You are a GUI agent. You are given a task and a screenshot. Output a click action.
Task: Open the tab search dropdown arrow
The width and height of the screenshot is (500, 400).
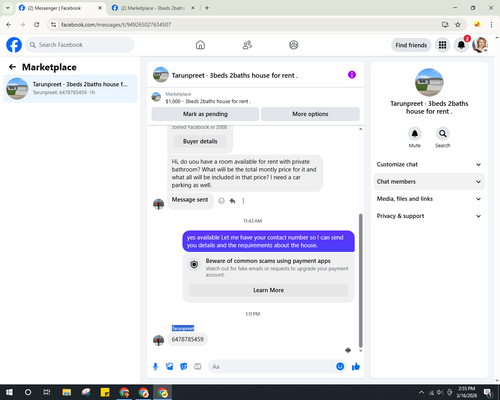8,8
